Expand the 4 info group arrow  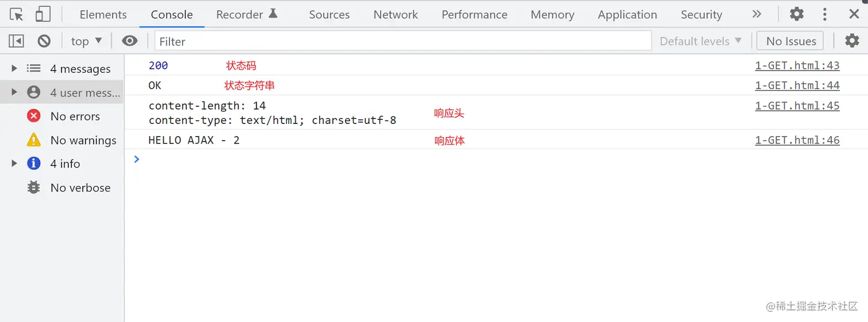click(14, 164)
